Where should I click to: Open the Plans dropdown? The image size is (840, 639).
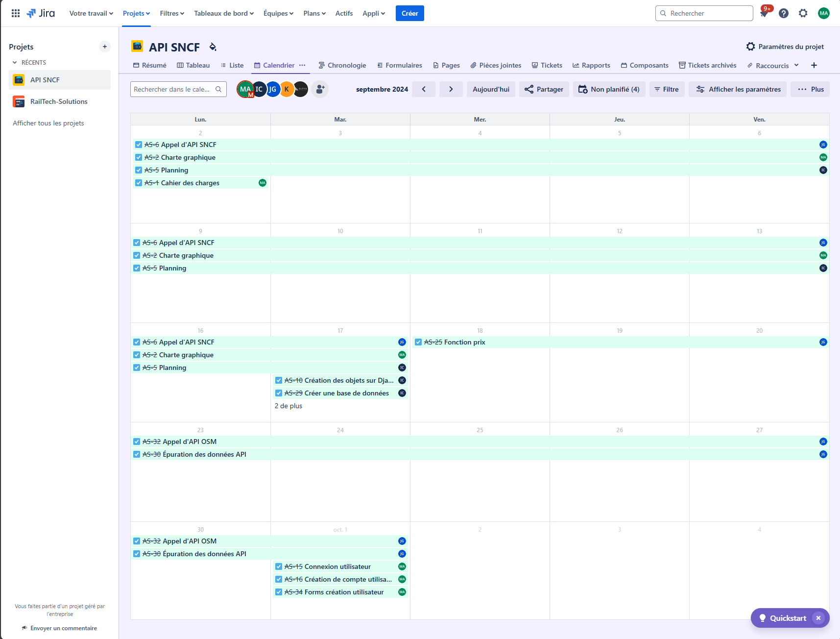(x=314, y=13)
